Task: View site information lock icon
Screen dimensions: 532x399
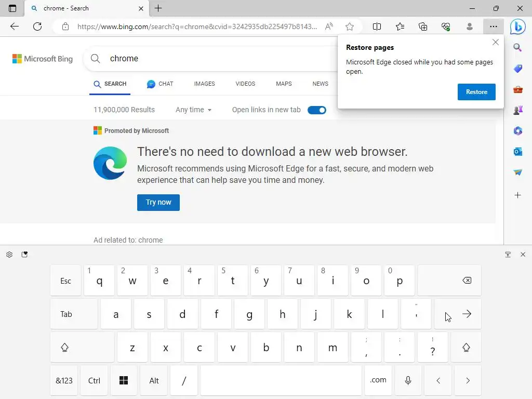Action: point(65,26)
